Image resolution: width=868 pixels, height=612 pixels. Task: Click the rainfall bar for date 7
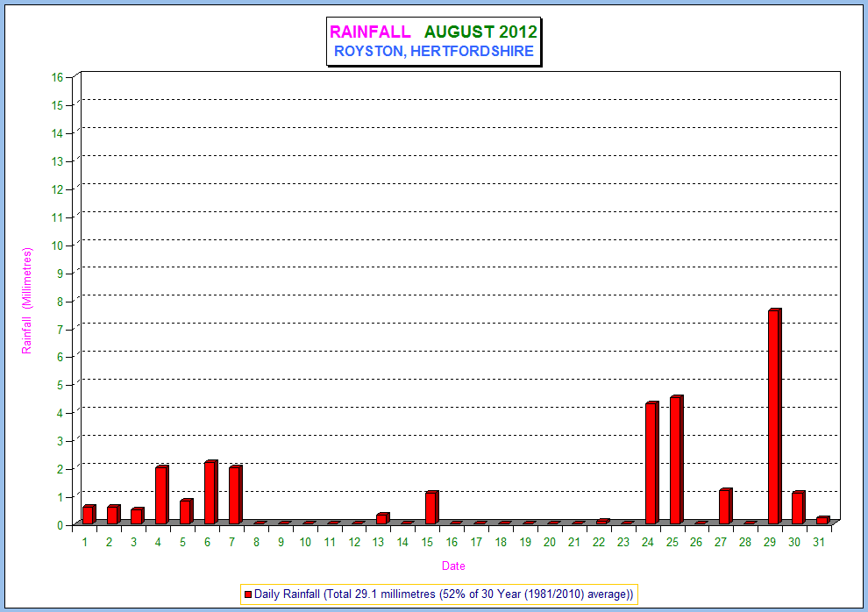[x=235, y=495]
